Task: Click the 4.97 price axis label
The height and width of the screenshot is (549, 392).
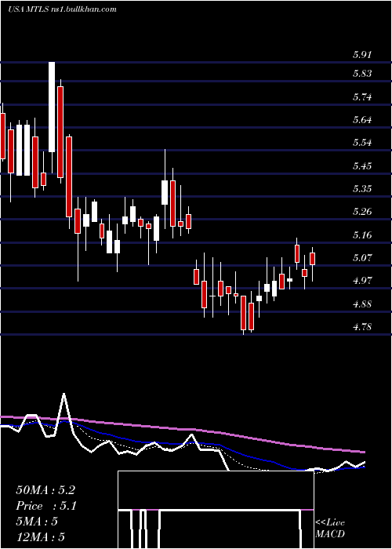Action: [362, 281]
